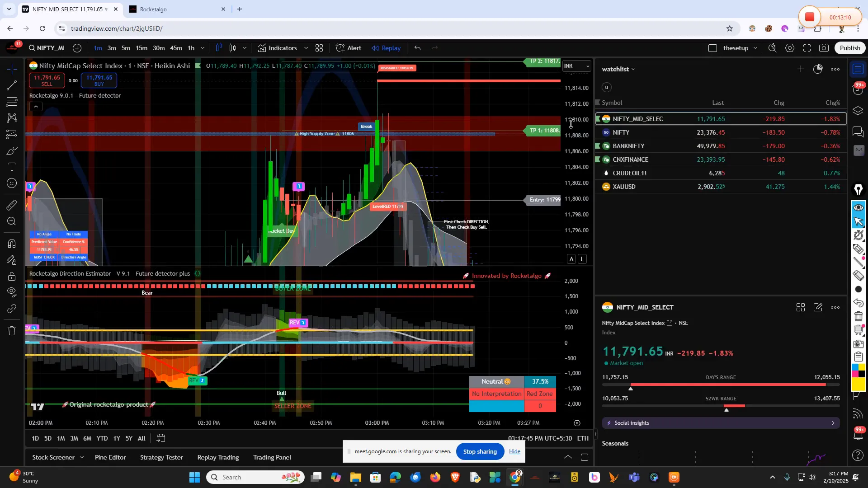Open the thesetup layout dropdown
The height and width of the screenshot is (488, 868).
pyautogui.click(x=755, y=48)
